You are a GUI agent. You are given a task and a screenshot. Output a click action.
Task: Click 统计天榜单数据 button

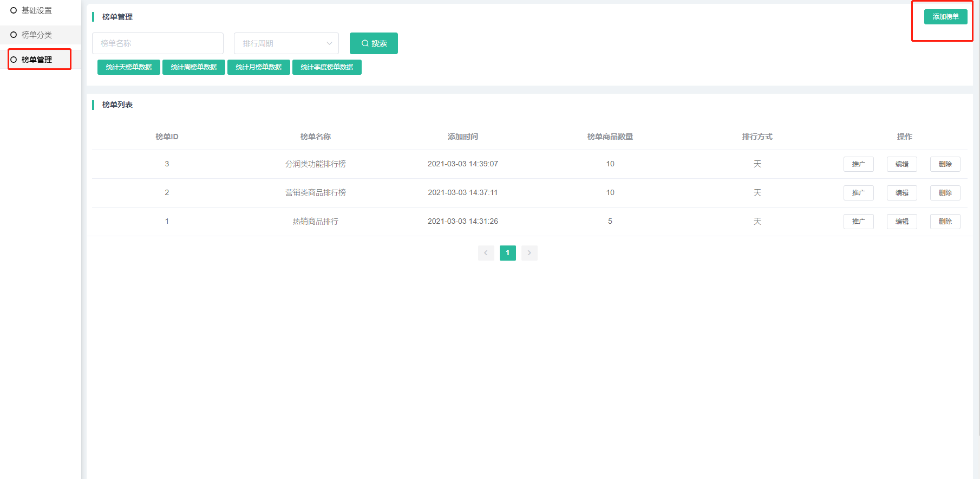click(x=129, y=67)
